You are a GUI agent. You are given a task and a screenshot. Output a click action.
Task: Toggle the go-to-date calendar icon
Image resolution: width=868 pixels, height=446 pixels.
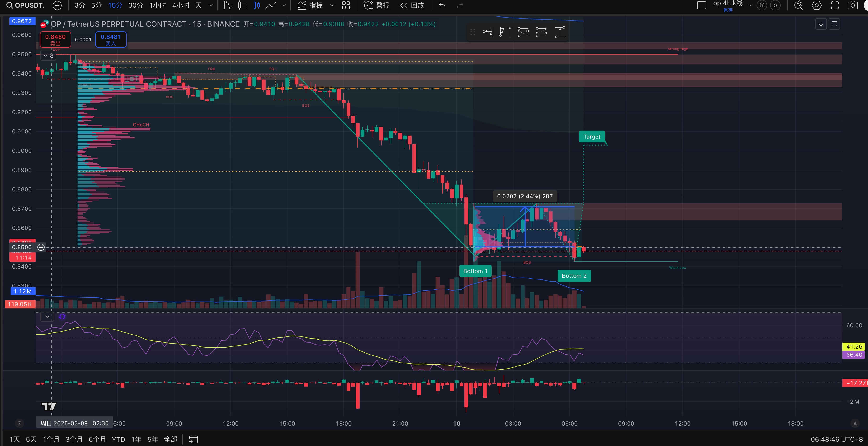click(x=193, y=439)
